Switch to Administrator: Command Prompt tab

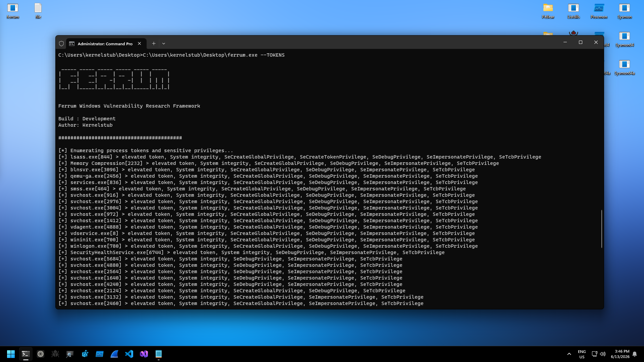(x=106, y=44)
